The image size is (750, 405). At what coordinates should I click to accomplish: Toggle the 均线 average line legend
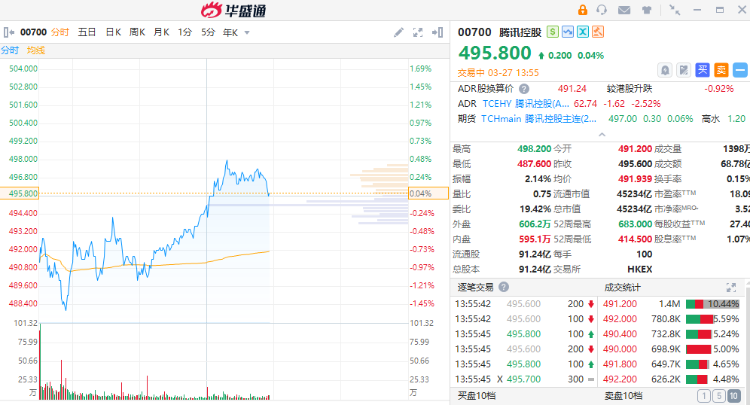36,50
